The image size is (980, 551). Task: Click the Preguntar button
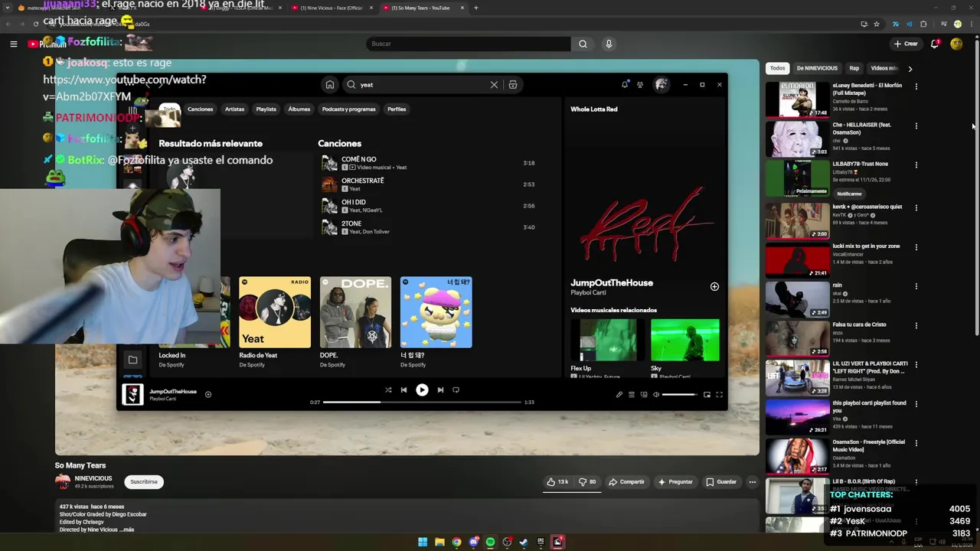point(675,482)
